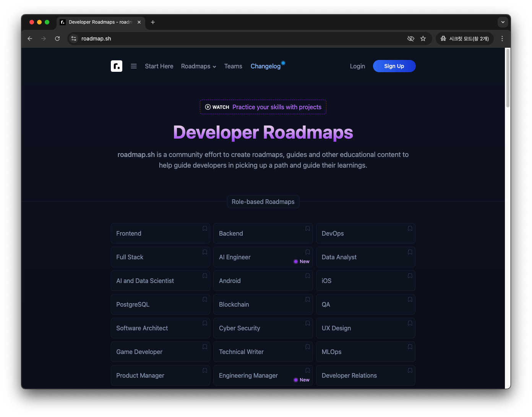Toggle bookmark on Product Manager roadmap
Image resolution: width=532 pixels, height=417 pixels.
pyautogui.click(x=205, y=370)
